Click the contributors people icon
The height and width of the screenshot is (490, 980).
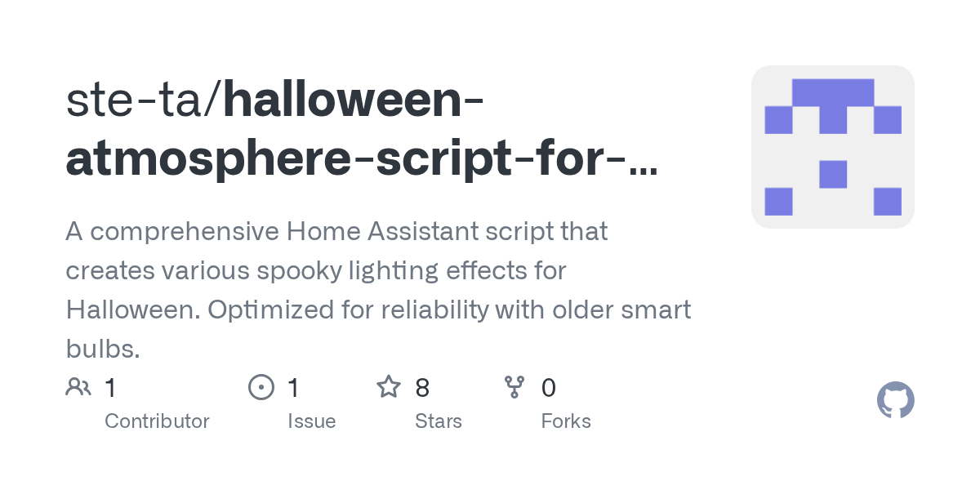[78, 387]
